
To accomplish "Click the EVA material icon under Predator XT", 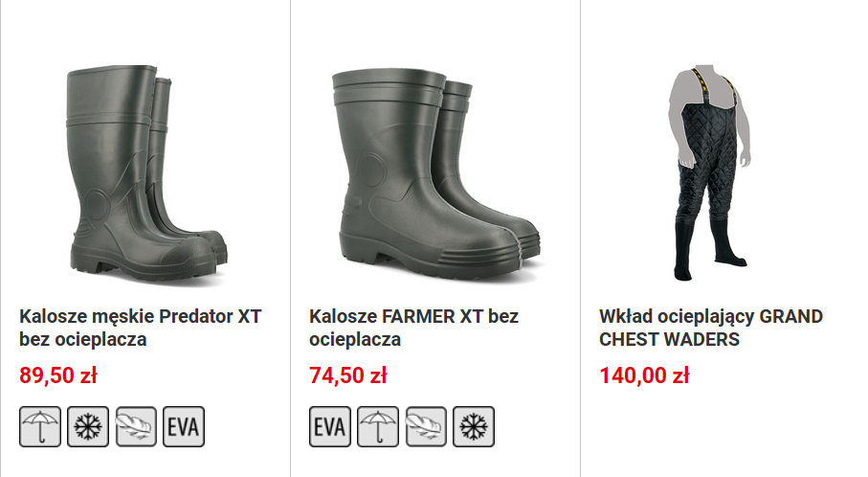I will coord(184,426).
